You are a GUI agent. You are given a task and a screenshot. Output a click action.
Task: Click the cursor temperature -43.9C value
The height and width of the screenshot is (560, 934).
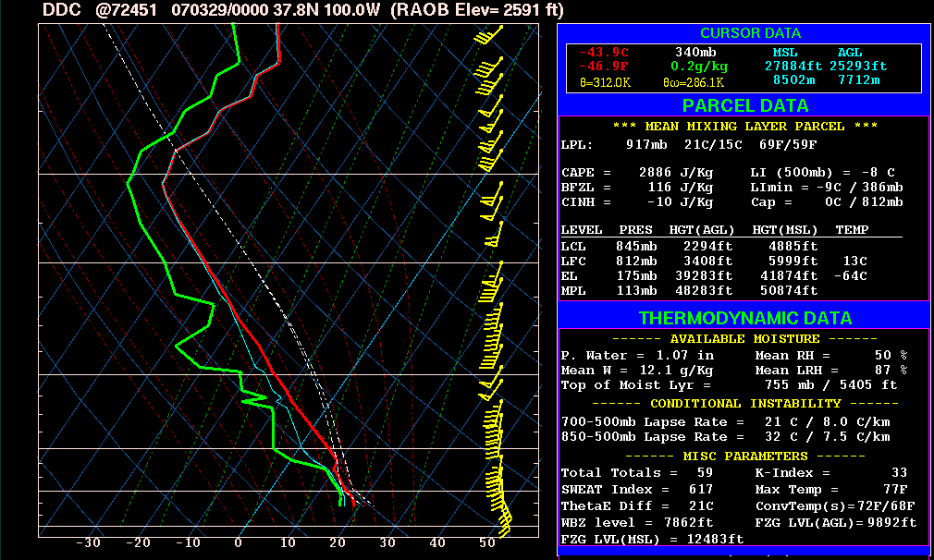pyautogui.click(x=604, y=53)
